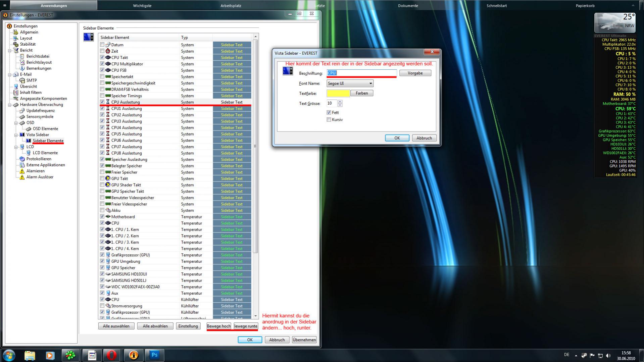Click the Updatefrequenz icon

pyautogui.click(x=22, y=111)
